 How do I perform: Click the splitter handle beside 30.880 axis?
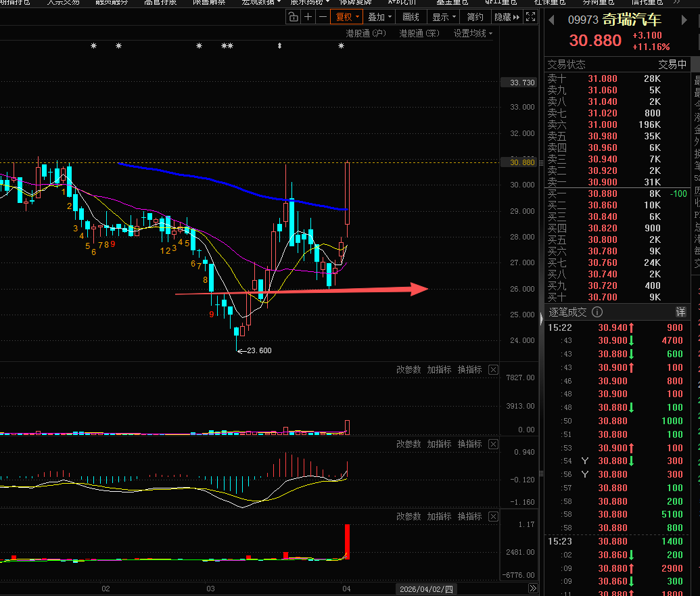tap(542, 162)
